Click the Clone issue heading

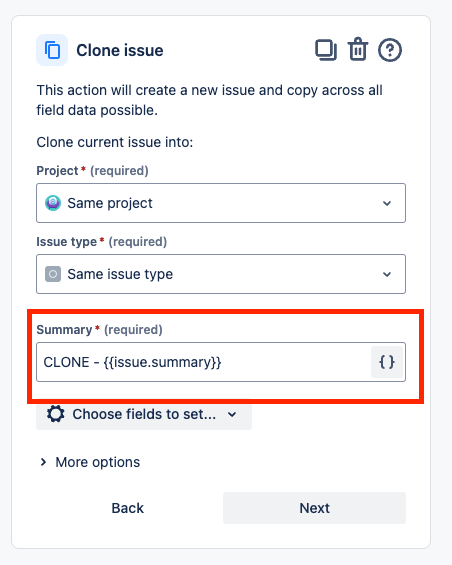(x=120, y=50)
